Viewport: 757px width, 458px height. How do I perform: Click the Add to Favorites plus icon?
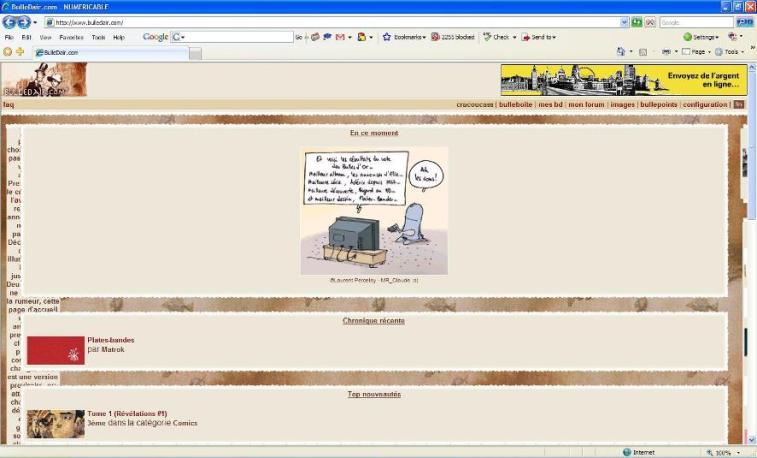click(20, 52)
